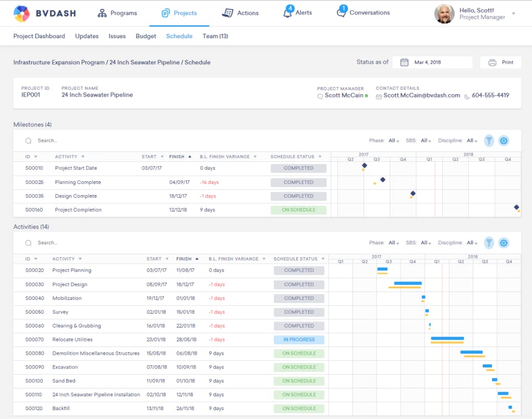532x419 pixels.
Task: Open the Programs menu
Action: (x=117, y=13)
